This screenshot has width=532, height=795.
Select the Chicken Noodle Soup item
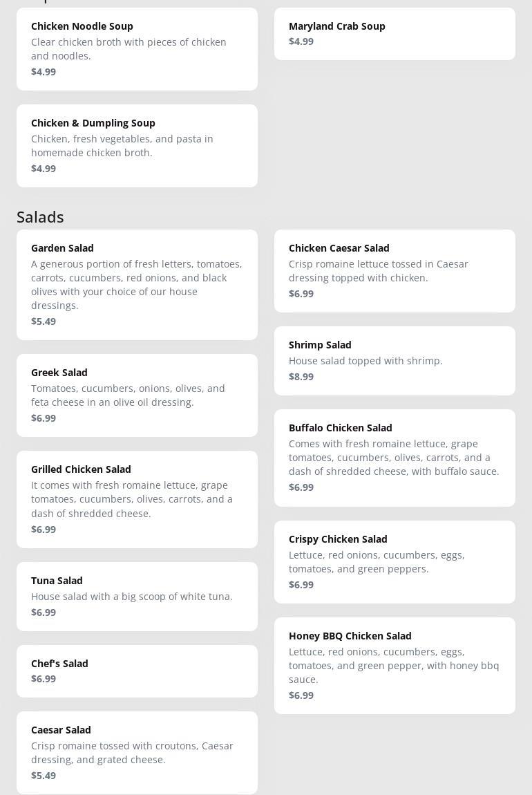click(137, 48)
